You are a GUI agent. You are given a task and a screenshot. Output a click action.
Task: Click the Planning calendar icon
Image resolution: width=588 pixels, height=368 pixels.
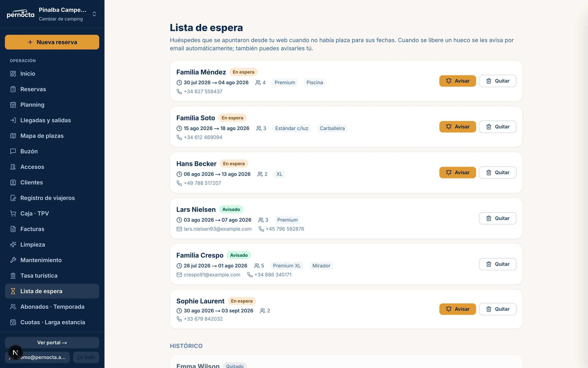coord(13,105)
